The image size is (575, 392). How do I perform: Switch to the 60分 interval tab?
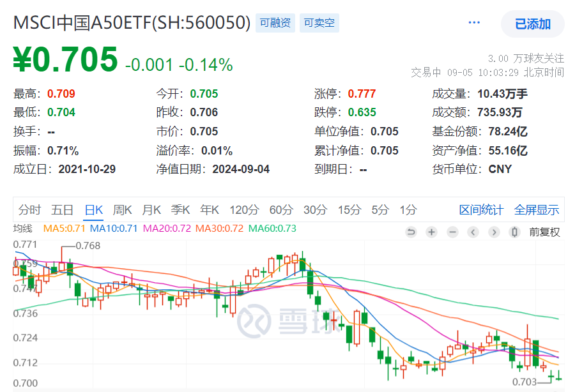click(281, 210)
